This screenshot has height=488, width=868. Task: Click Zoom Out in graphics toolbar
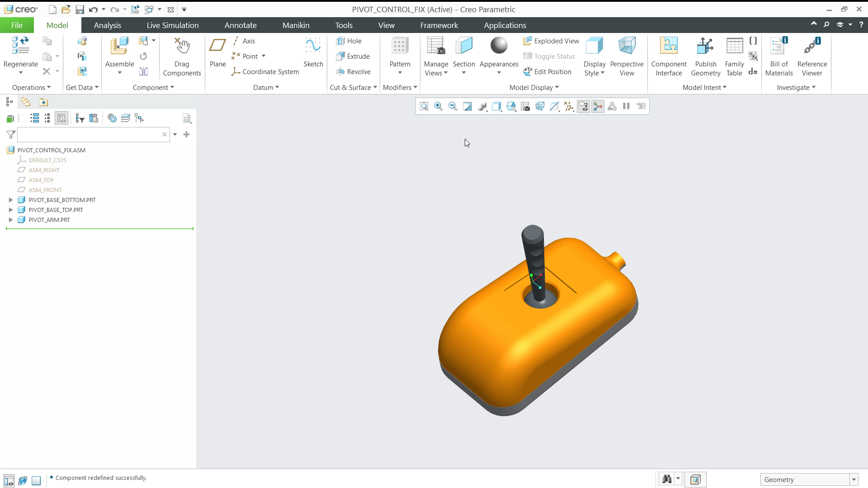tap(453, 106)
